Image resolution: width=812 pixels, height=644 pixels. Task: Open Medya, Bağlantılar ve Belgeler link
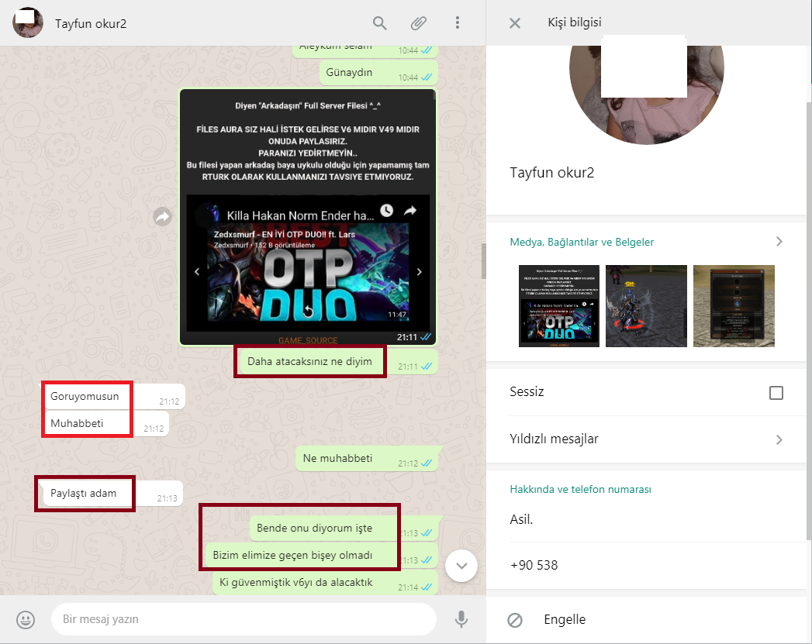[582, 242]
